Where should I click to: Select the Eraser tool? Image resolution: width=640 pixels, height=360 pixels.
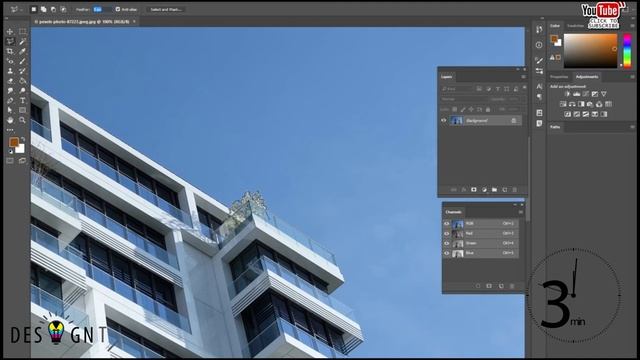(10, 81)
